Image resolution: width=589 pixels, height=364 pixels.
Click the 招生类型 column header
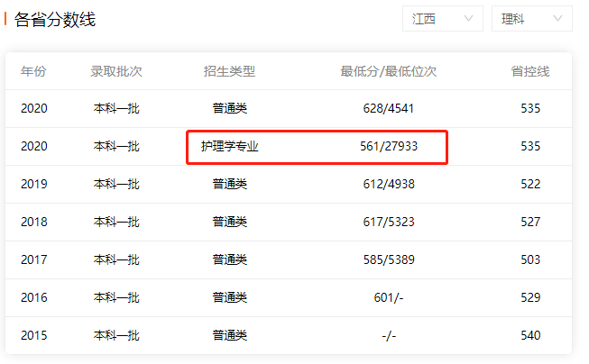click(x=229, y=71)
